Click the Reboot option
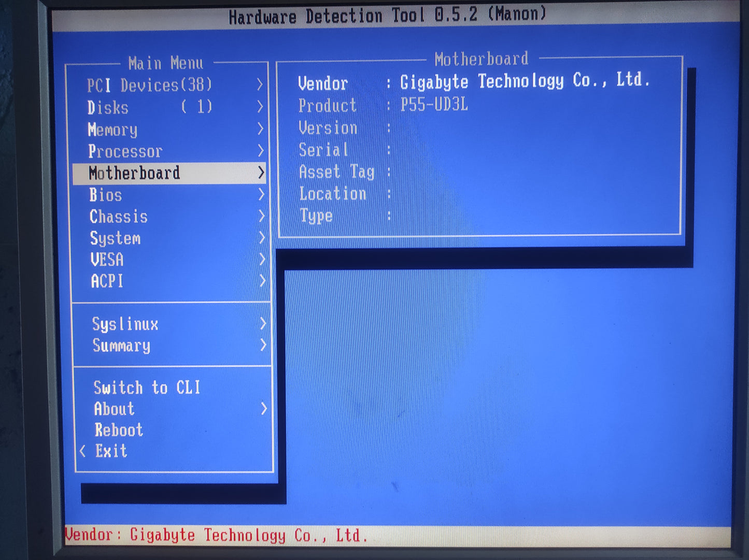Image resolution: width=749 pixels, height=560 pixels. coord(119,430)
